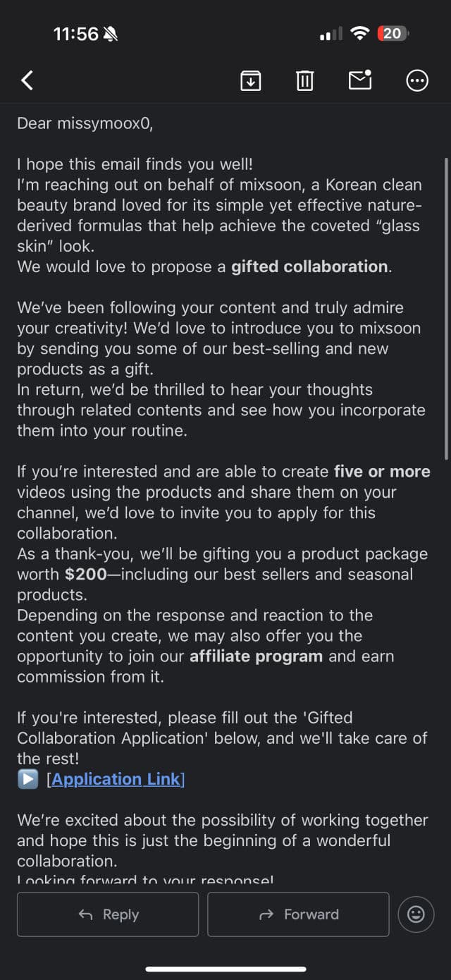Screen dimensions: 451x980
Task: Tap the Wi-Fi status icon
Action: [x=360, y=33]
